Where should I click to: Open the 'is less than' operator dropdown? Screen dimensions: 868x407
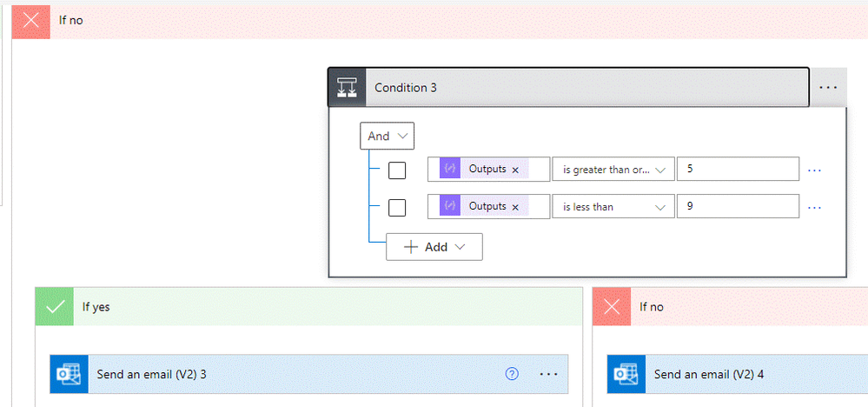613,207
